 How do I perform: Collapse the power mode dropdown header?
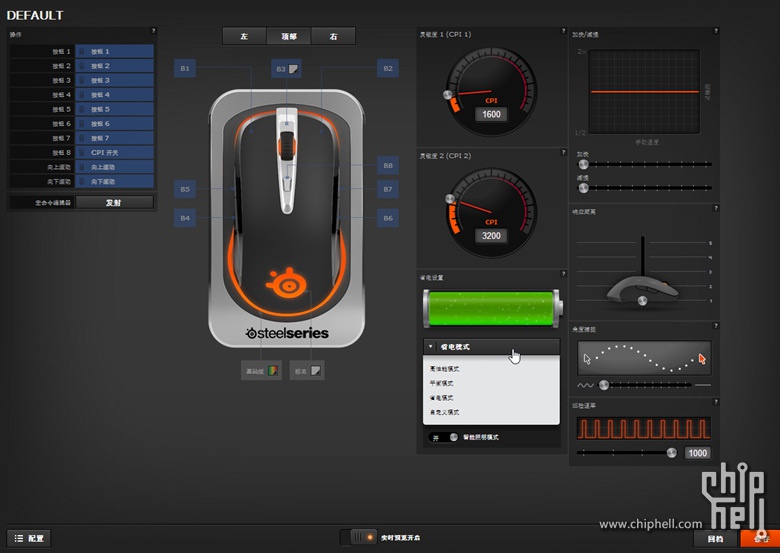coord(491,347)
